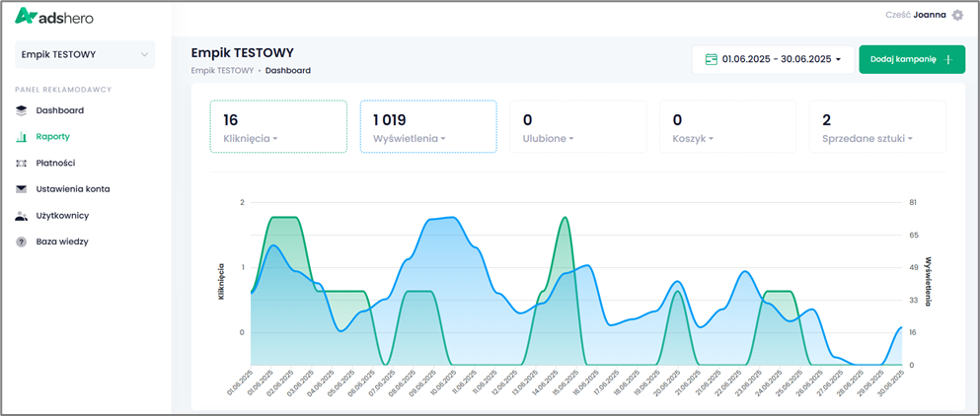Toggle the Wyświetlenia metric card
The image size is (980, 416).
click(427, 126)
